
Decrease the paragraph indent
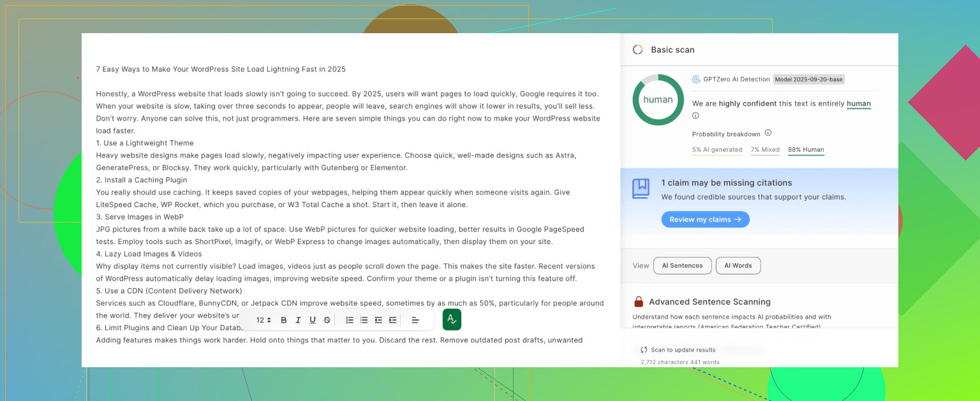(378, 320)
